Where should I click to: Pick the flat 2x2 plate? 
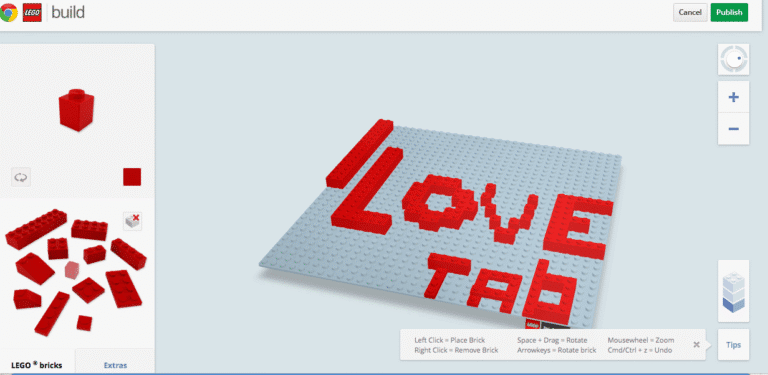pos(89,290)
